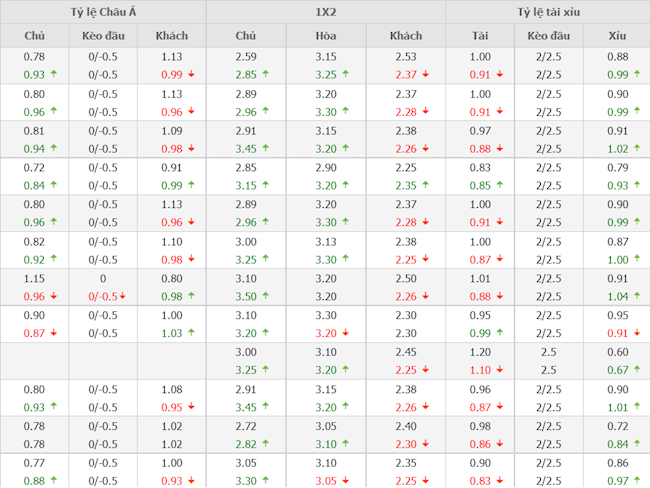
Task: Click the Hòa column header
Action: (x=325, y=36)
